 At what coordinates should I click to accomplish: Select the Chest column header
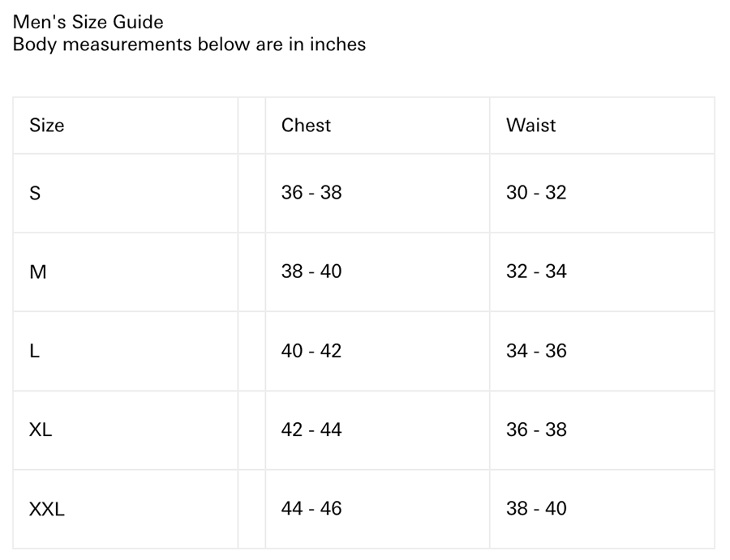tap(306, 126)
